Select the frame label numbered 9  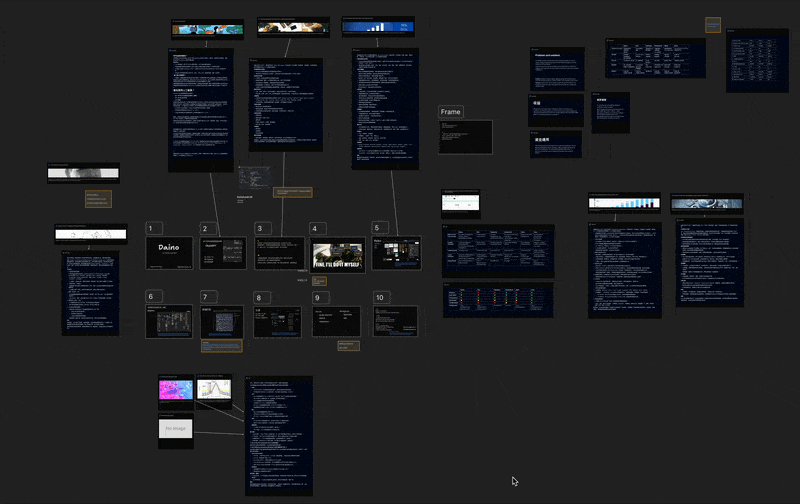[x=321, y=297]
